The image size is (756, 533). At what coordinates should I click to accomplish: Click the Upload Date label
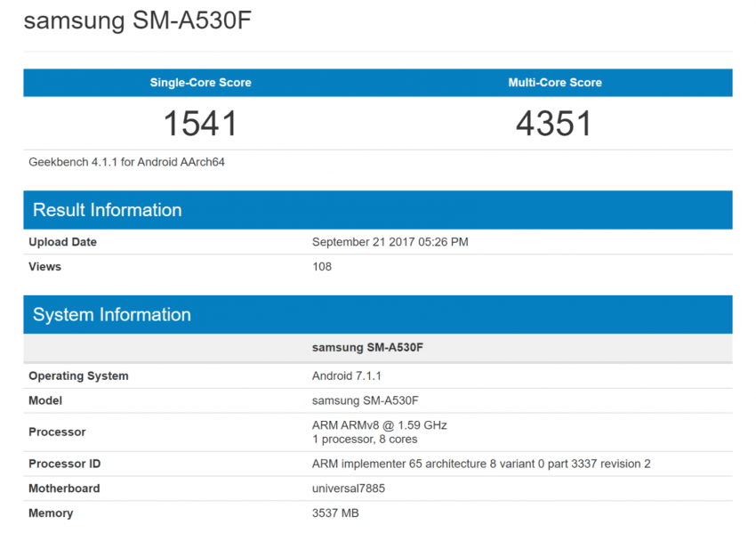(62, 242)
